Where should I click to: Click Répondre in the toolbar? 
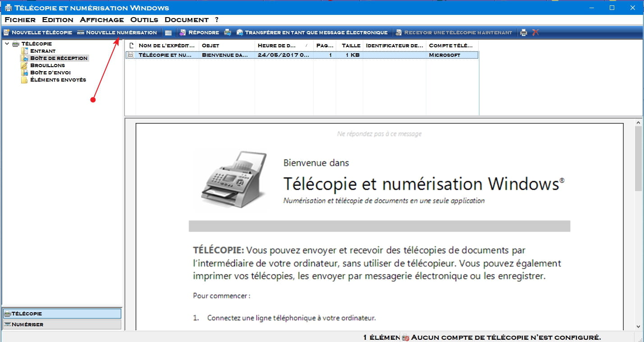(x=199, y=32)
